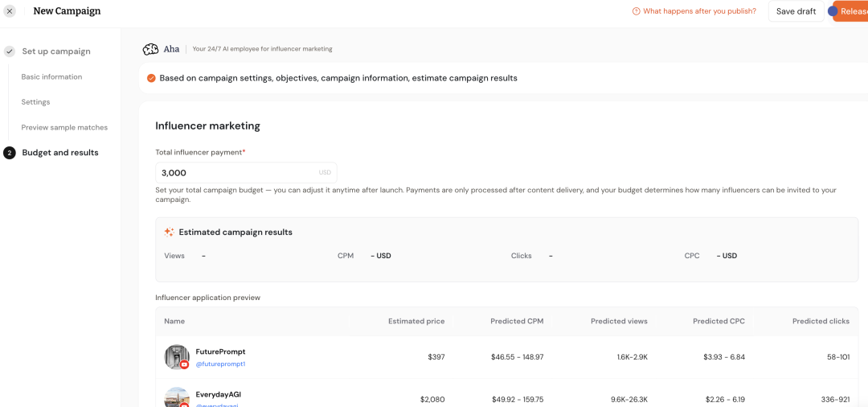Click the YouTube badge on FuturePrompt avatar
The image size is (868, 407).
click(184, 364)
